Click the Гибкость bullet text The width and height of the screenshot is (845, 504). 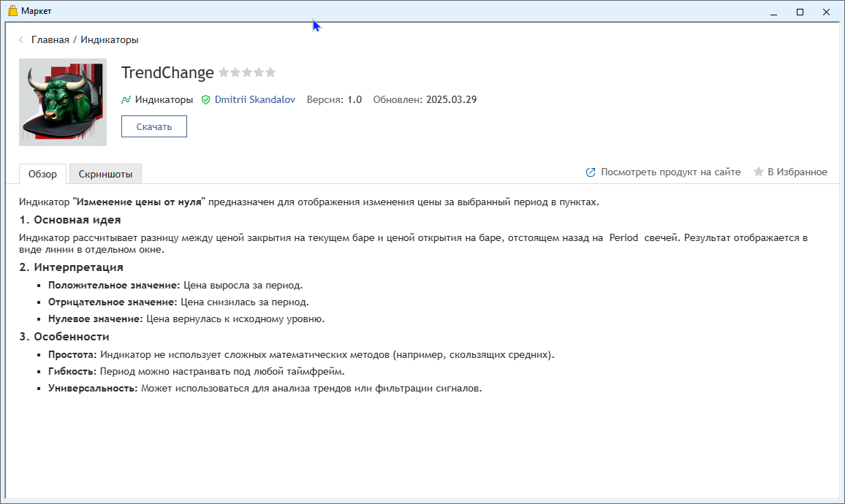coord(196,372)
